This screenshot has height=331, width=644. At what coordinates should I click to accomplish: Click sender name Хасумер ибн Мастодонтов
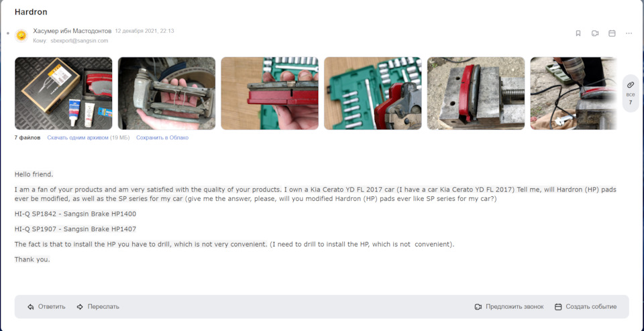coord(72,31)
